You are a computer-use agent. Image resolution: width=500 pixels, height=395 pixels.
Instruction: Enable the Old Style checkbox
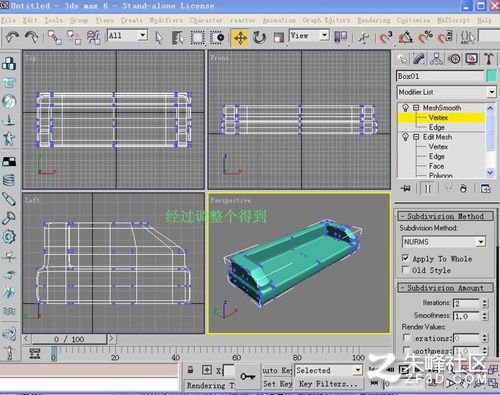(x=405, y=269)
